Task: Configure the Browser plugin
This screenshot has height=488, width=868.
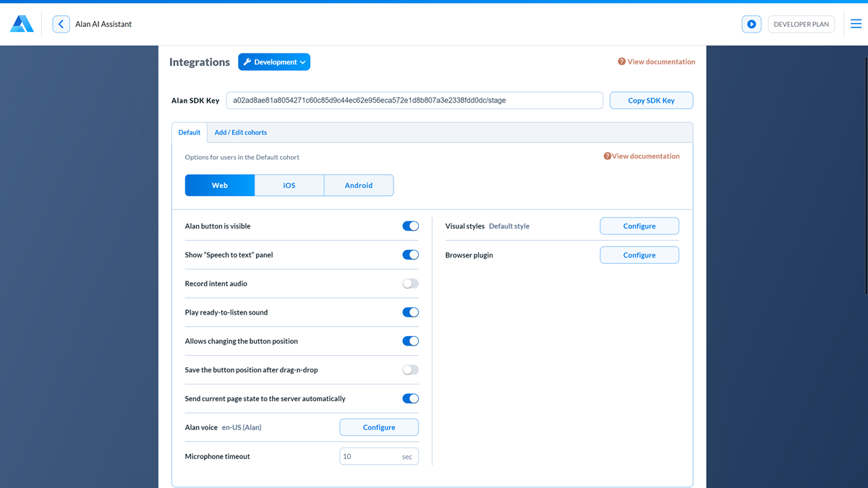Action: [639, 254]
